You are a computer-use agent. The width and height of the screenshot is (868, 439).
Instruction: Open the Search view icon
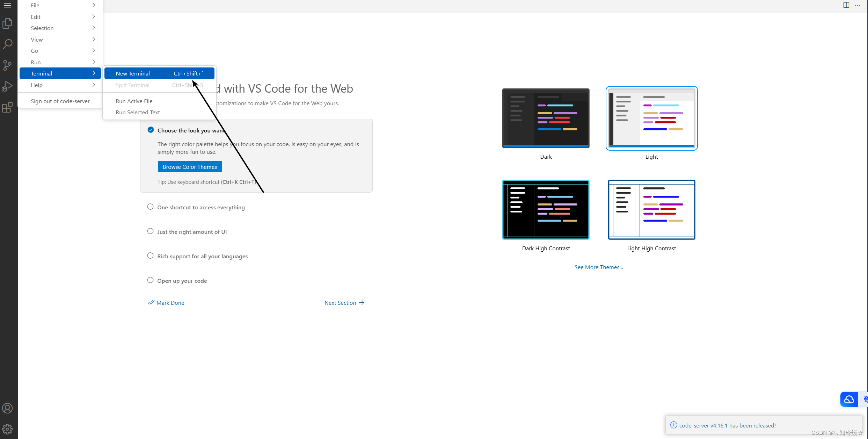pyautogui.click(x=7, y=44)
